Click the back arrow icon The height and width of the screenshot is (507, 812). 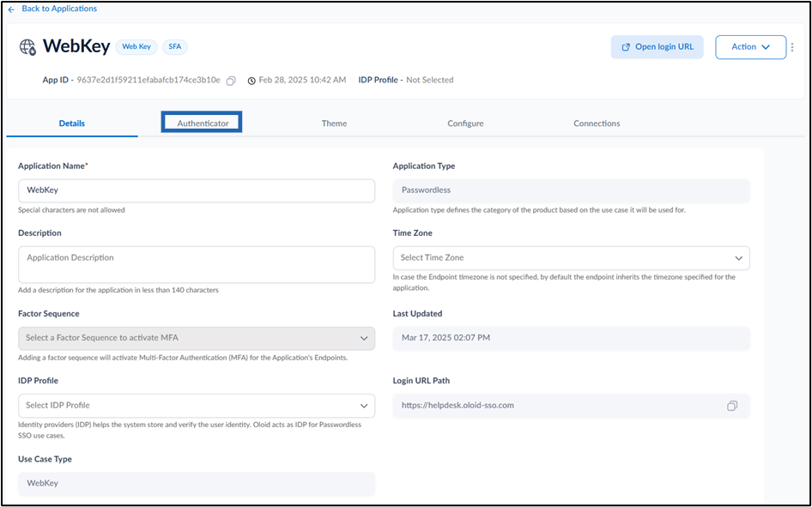[11, 9]
